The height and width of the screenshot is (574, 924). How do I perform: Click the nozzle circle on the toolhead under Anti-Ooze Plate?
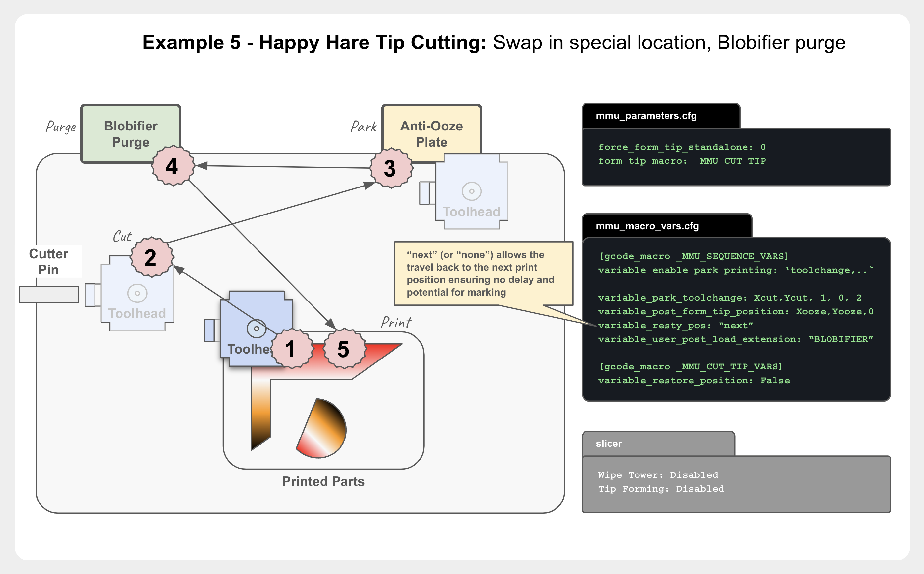472,191
